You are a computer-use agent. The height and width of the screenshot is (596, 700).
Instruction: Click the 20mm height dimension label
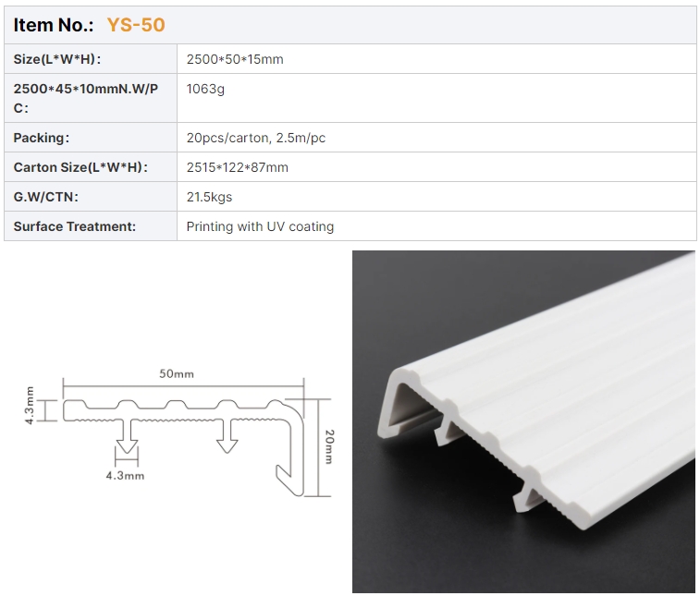(x=329, y=447)
